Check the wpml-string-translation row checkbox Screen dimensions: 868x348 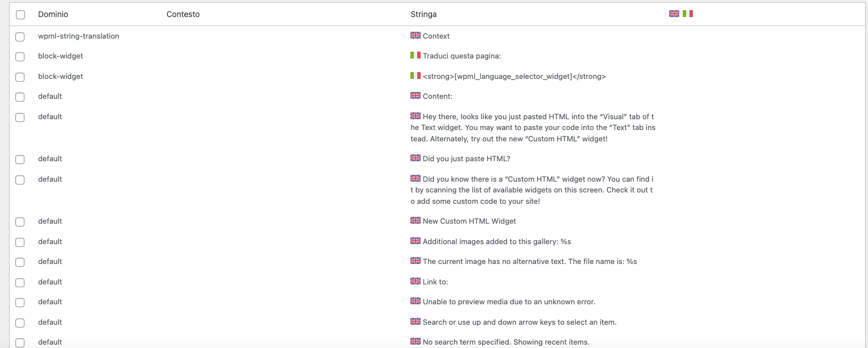click(x=20, y=37)
